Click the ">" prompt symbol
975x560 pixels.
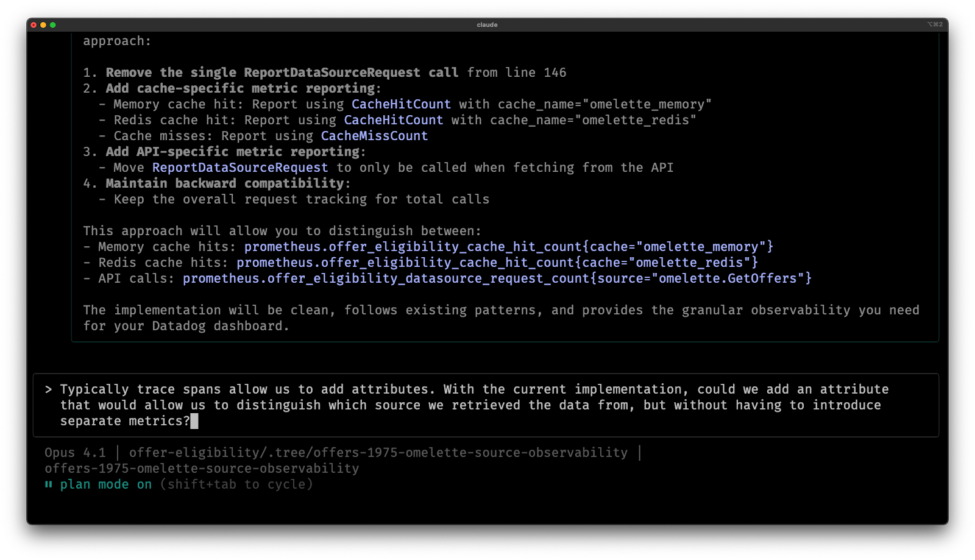pyautogui.click(x=49, y=389)
